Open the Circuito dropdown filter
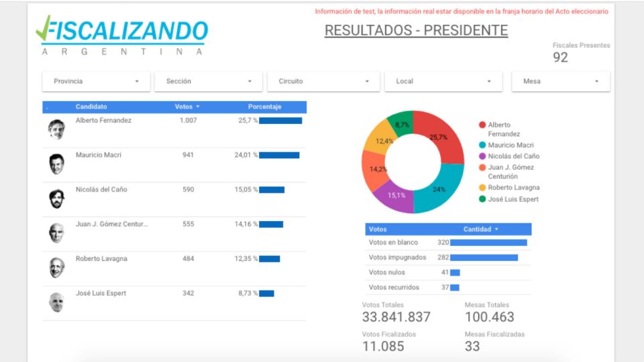Screen dimensions: 644x362 (x=323, y=81)
